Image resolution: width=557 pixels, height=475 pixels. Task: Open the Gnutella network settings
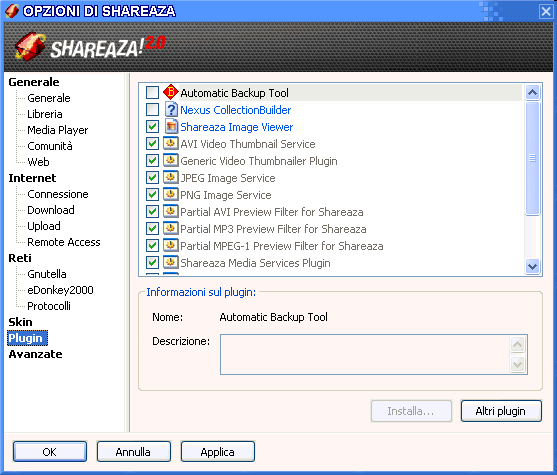tap(47, 274)
